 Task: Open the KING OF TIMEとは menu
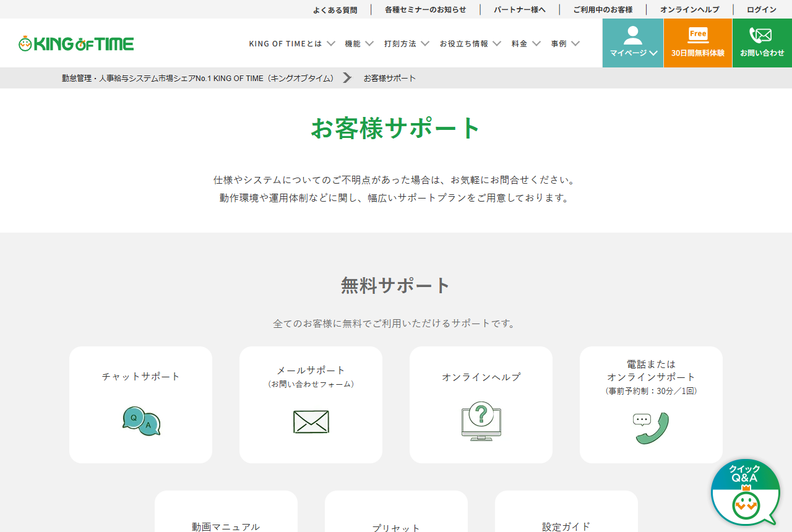click(286, 44)
